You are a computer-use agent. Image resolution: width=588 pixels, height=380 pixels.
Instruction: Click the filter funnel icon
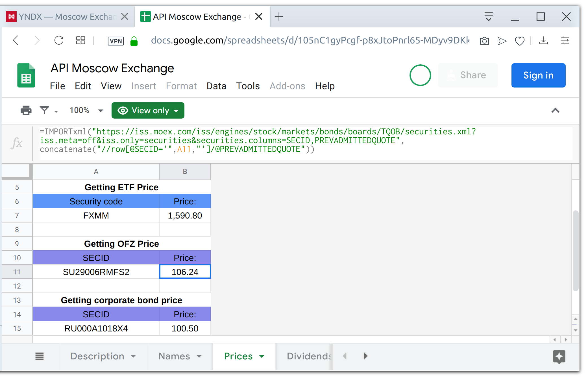(x=45, y=110)
